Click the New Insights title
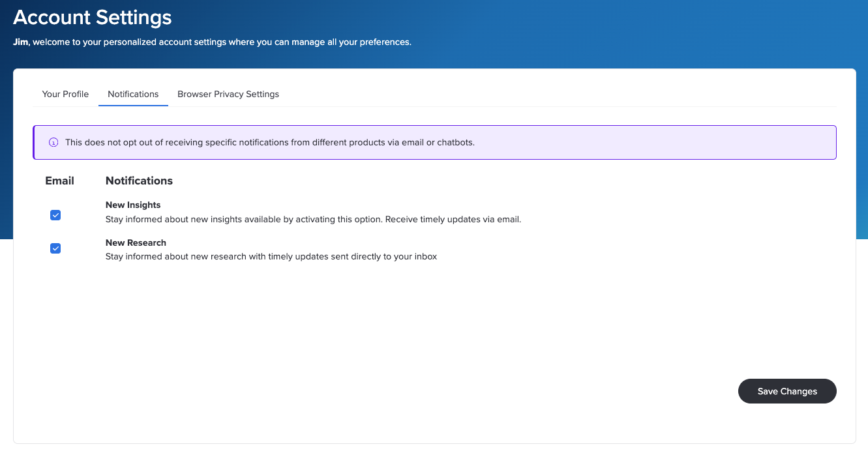This screenshot has height=455, width=868. point(133,205)
